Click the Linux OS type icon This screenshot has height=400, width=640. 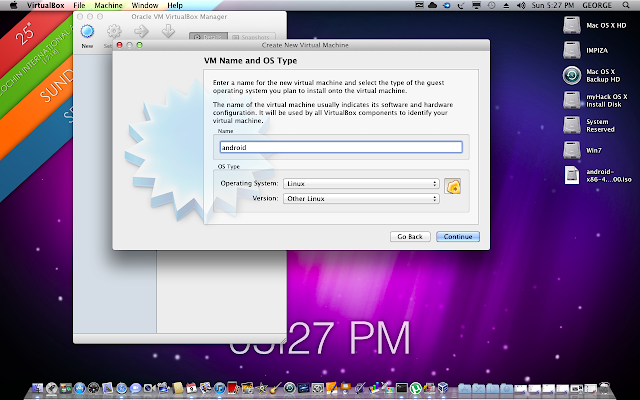[452, 187]
